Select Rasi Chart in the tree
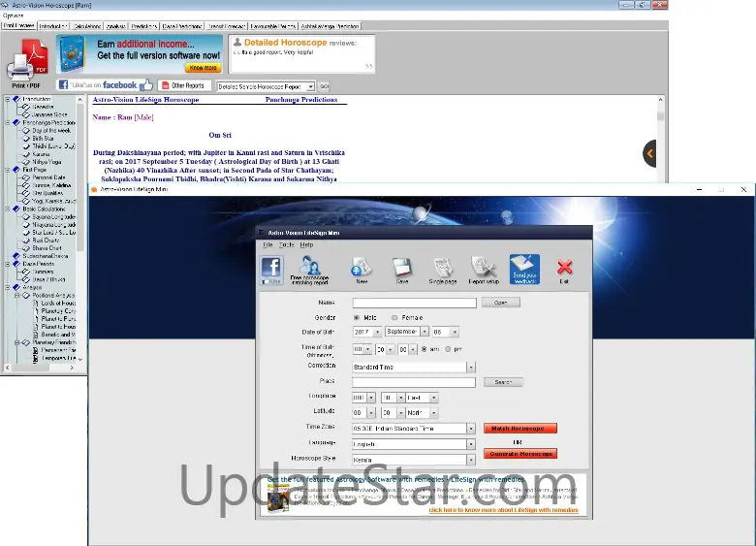The height and width of the screenshot is (546, 756). point(46,241)
